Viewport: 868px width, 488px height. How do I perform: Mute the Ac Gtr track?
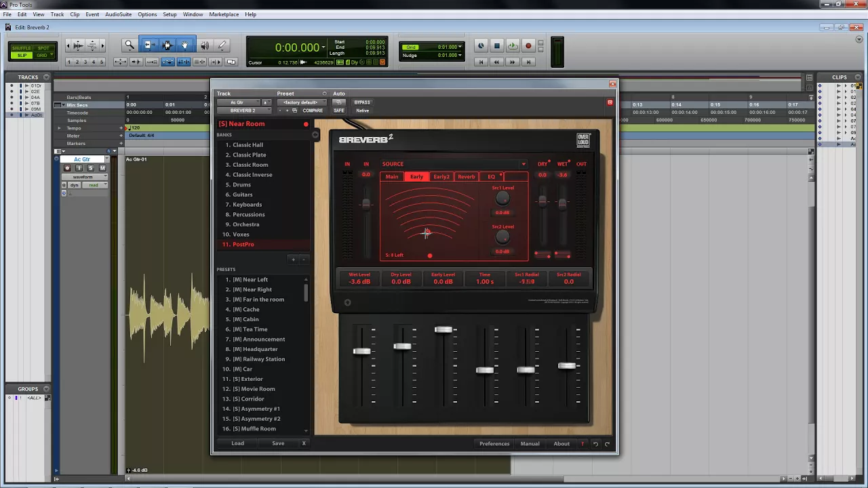pos(102,168)
